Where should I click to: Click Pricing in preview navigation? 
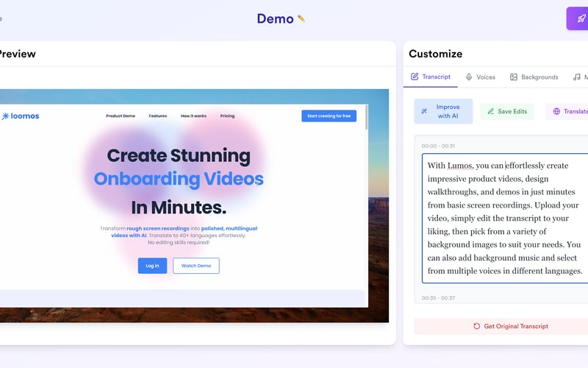pyautogui.click(x=227, y=116)
